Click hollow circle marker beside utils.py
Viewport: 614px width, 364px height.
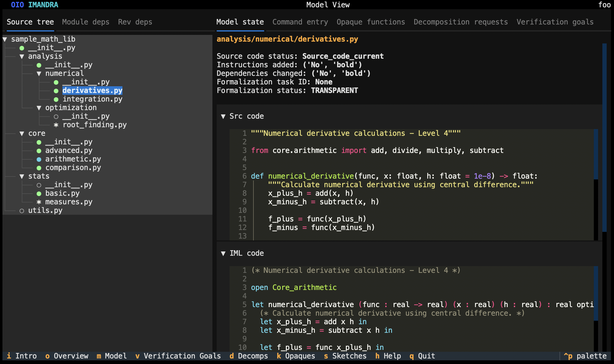click(22, 211)
